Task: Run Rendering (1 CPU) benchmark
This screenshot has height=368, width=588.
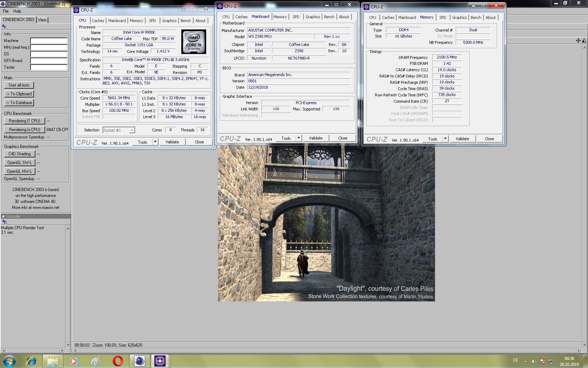Action: pyautogui.click(x=24, y=121)
